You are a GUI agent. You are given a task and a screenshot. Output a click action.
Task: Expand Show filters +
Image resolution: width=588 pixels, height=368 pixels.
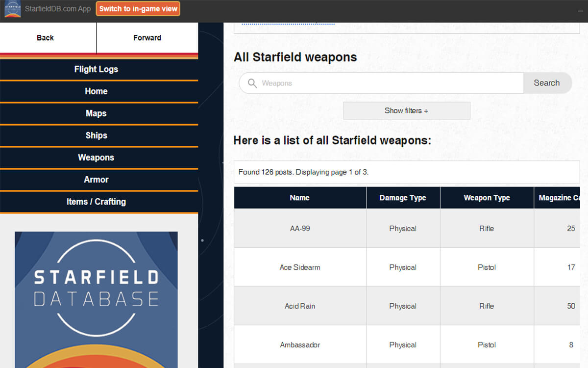click(x=406, y=110)
